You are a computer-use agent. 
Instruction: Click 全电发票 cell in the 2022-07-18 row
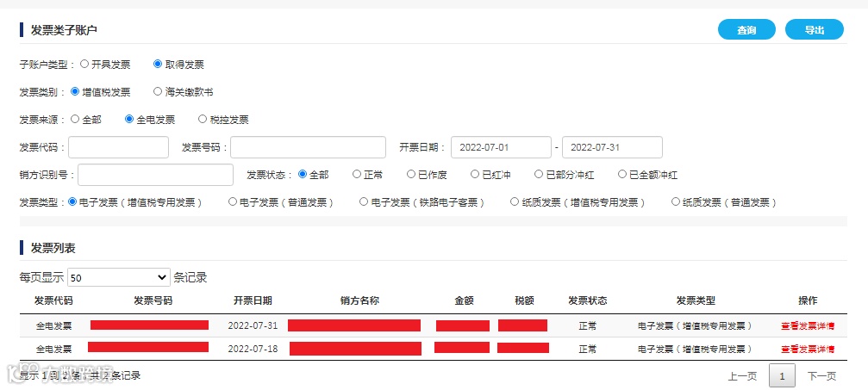coord(53,349)
